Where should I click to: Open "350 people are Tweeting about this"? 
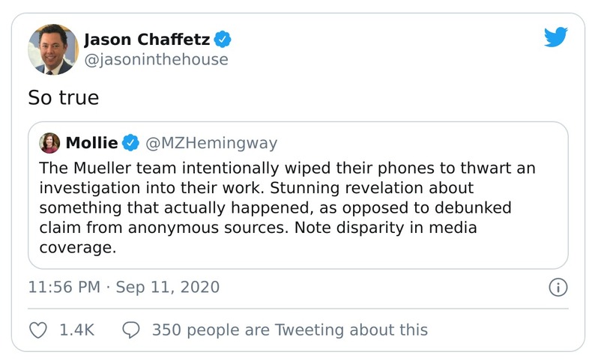coord(289,330)
